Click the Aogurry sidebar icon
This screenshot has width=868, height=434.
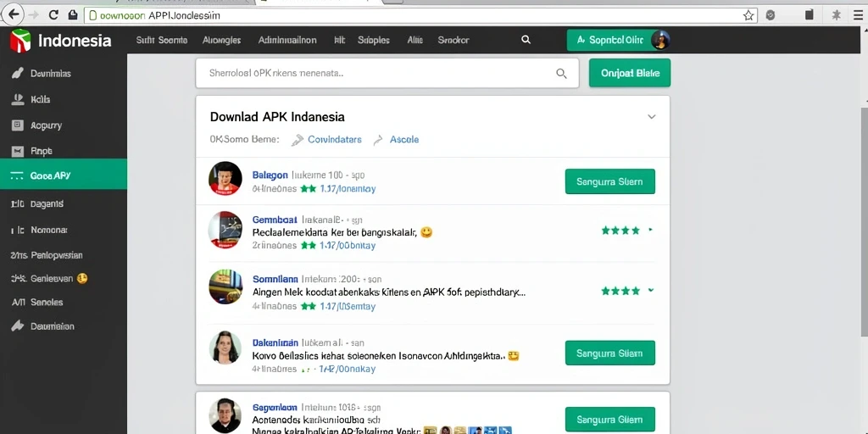(x=18, y=125)
